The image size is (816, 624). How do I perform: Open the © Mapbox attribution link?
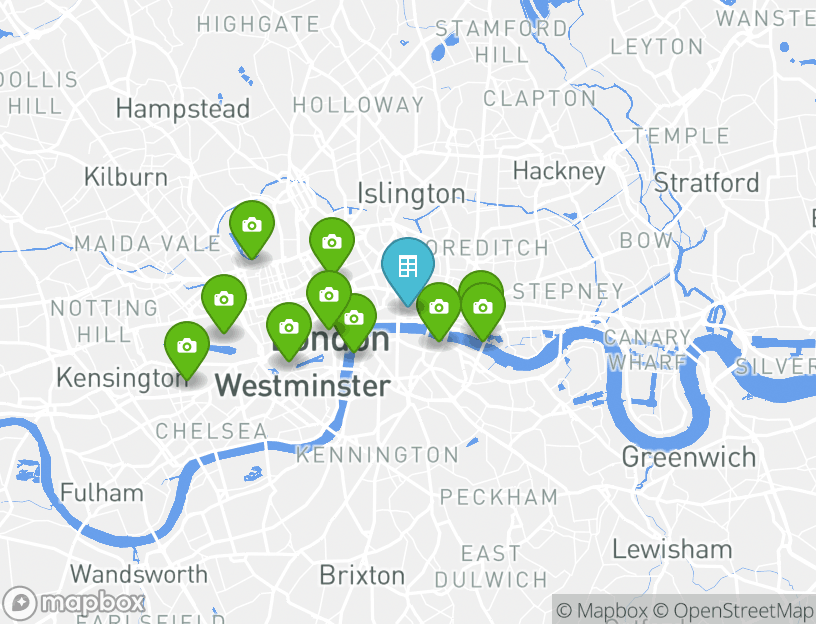[x=603, y=610]
